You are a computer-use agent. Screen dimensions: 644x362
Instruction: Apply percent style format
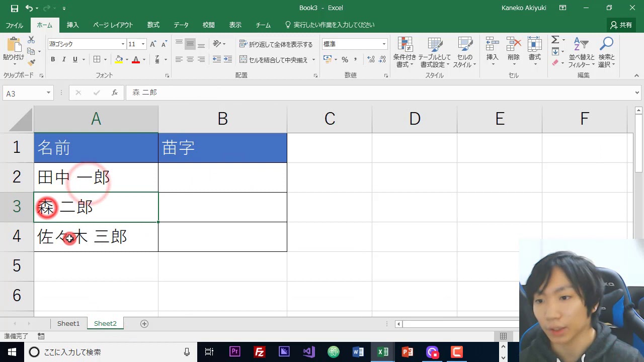(x=345, y=59)
